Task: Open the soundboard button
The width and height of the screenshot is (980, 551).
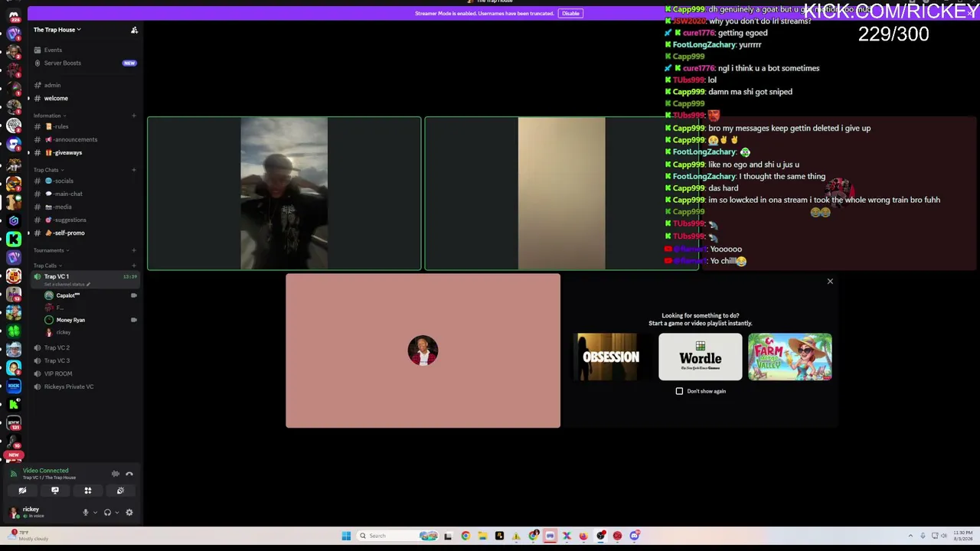Action: point(120,491)
